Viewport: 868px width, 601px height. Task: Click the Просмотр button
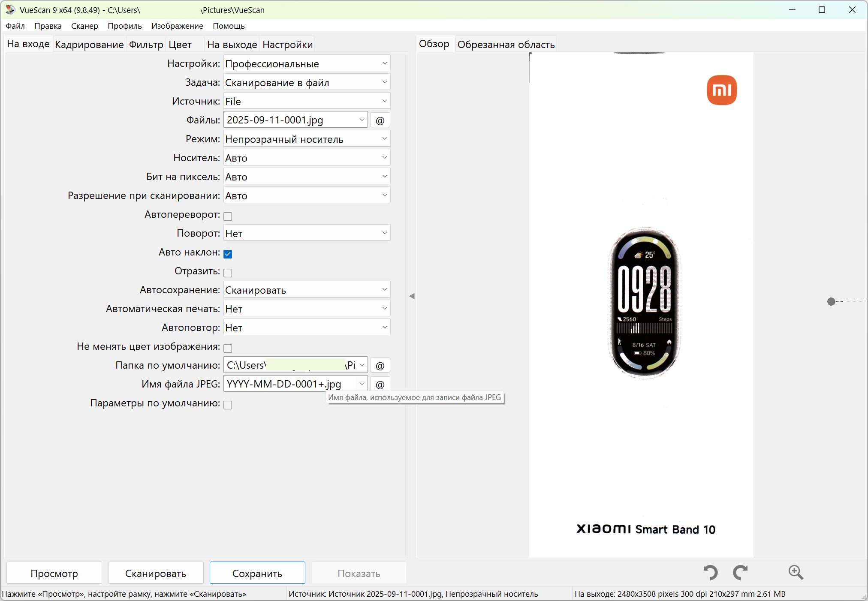[x=54, y=573]
